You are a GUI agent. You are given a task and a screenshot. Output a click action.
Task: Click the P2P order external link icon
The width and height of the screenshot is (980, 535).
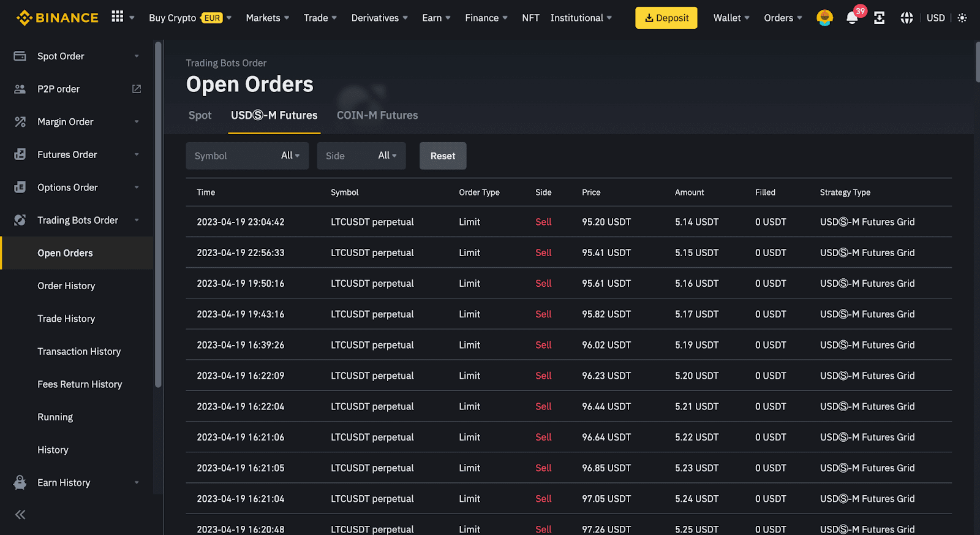click(x=137, y=89)
